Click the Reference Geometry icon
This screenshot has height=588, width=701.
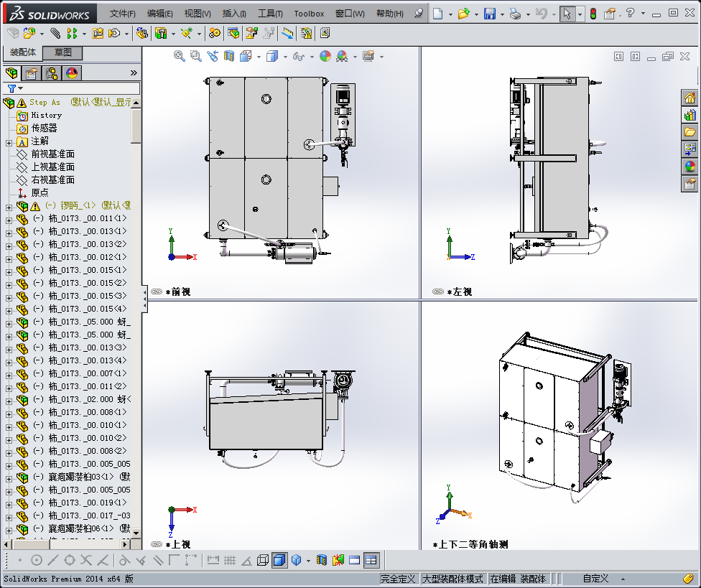click(187, 33)
